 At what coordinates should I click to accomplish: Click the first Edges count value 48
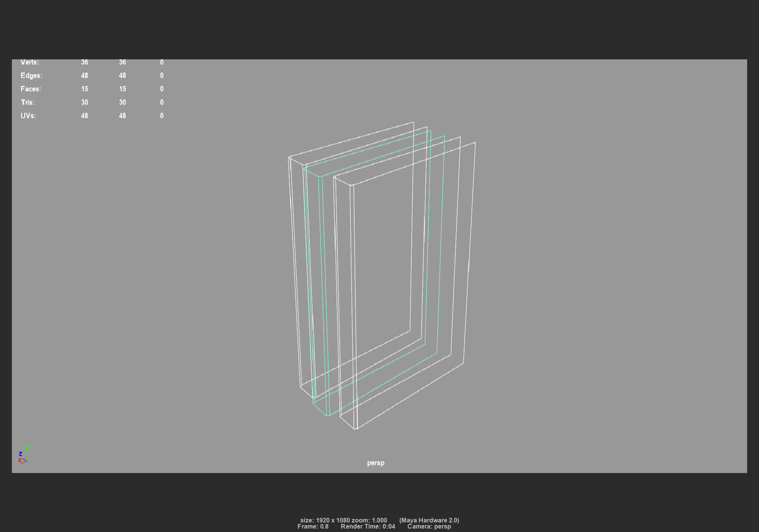[85, 75]
